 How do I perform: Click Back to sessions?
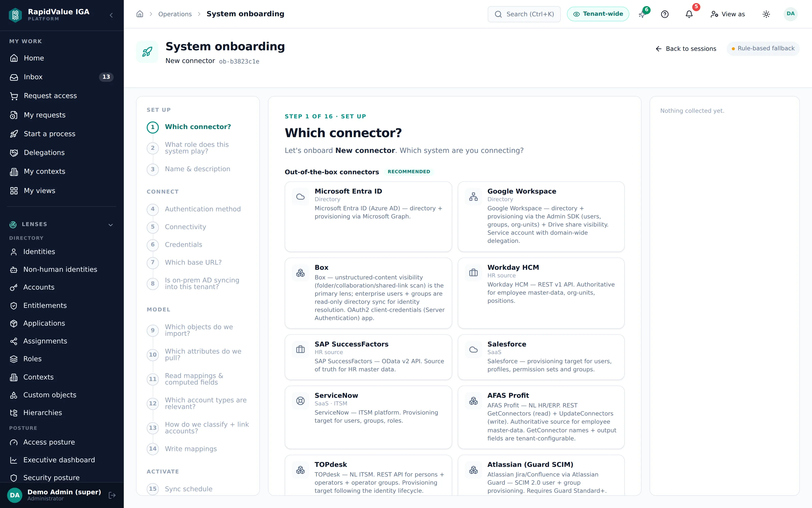686,49
